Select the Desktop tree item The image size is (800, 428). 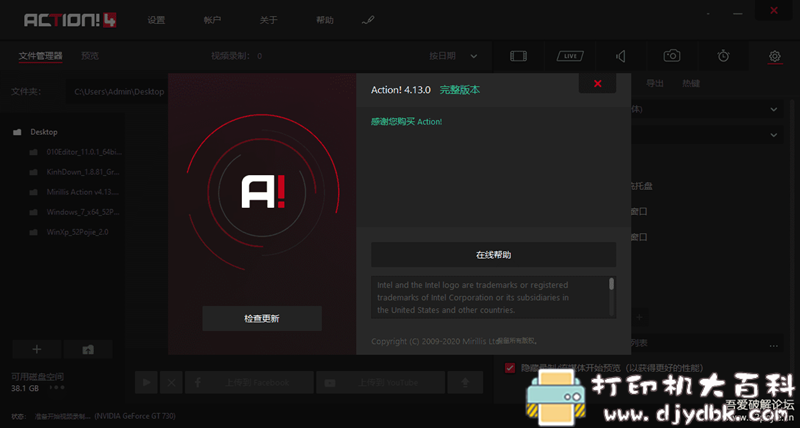click(x=44, y=132)
